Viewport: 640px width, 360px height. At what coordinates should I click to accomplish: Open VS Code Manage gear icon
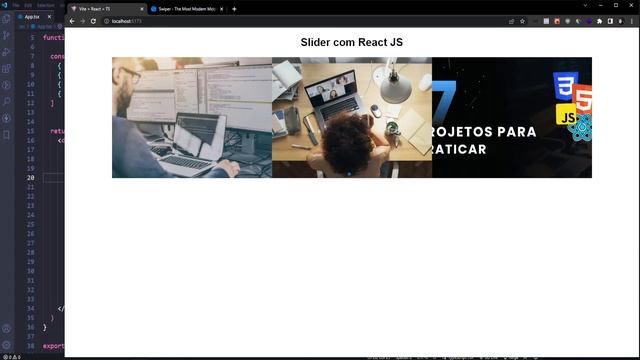(x=7, y=345)
